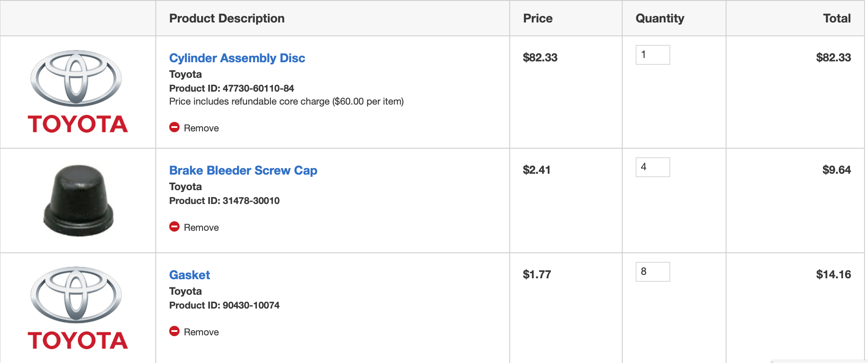This screenshot has width=868, height=363.
Task: Click the Total column header
Action: point(837,18)
